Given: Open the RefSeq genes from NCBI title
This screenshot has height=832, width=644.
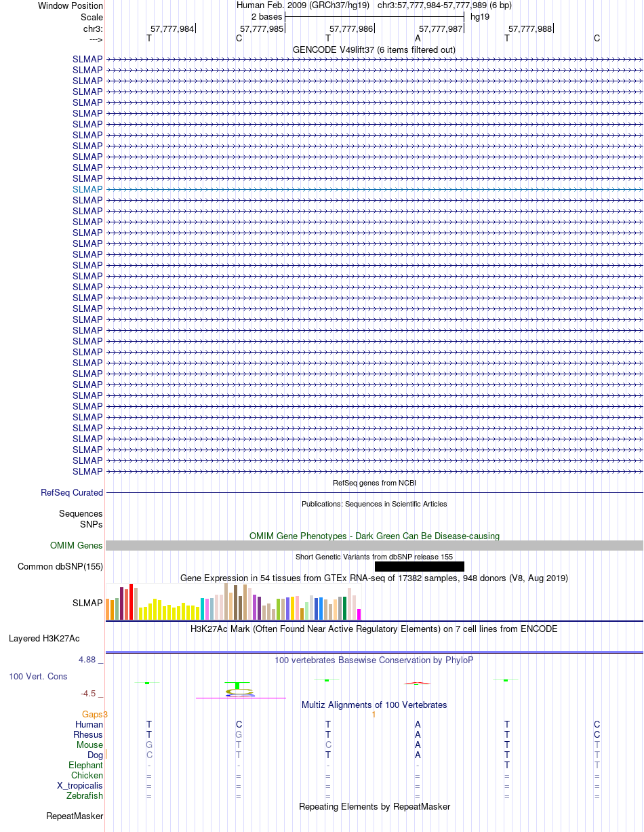Looking at the screenshot, I should click(374, 483).
